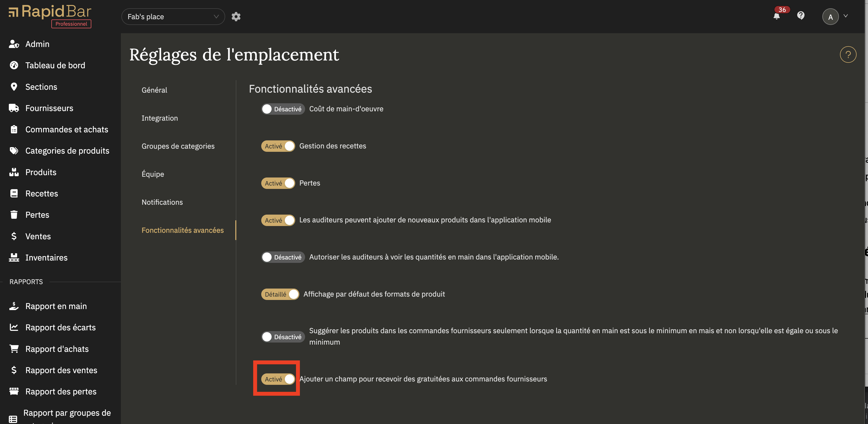The width and height of the screenshot is (868, 424).
Task: Click the circled help icon beside page title
Action: [848, 54]
